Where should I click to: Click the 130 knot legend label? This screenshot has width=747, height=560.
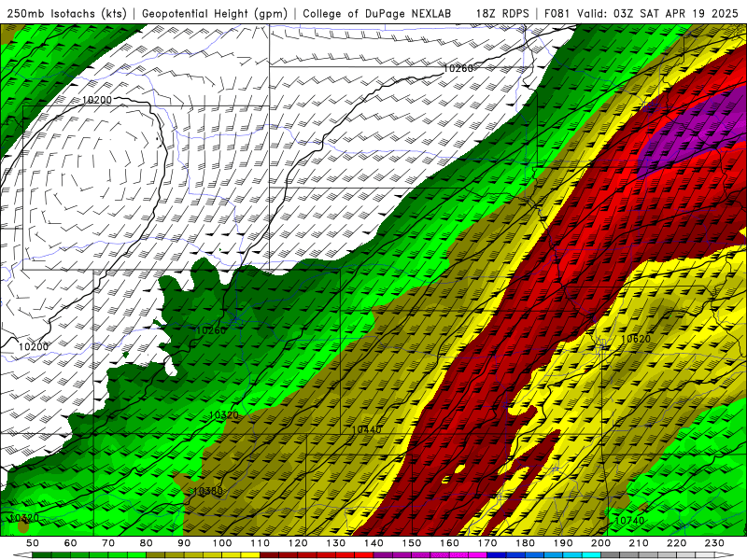[336, 543]
